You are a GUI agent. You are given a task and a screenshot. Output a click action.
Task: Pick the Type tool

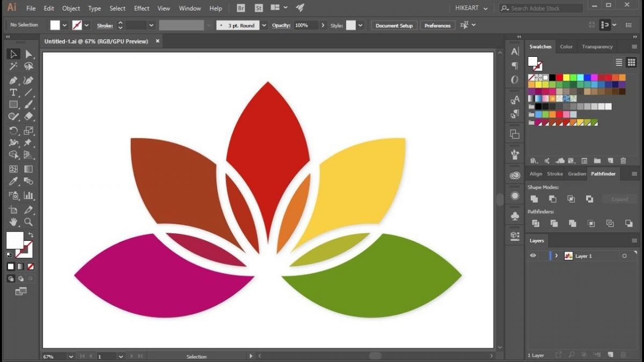point(13,92)
